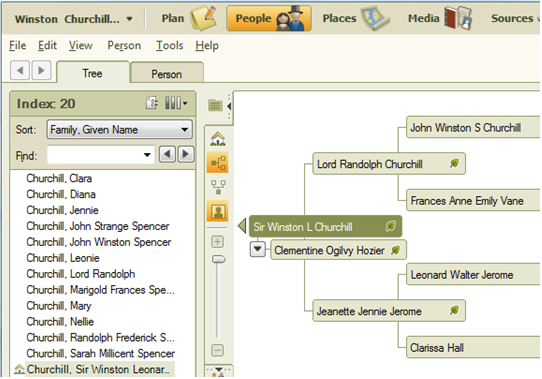This screenshot has width=542, height=379.
Task: Click the leaf hint on Lord Randolph Churchill
Action: tap(454, 163)
